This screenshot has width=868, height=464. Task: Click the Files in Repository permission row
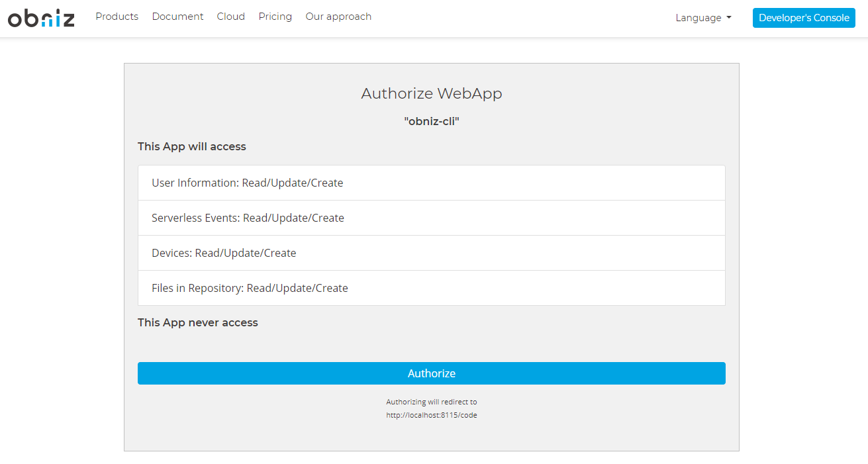point(431,288)
